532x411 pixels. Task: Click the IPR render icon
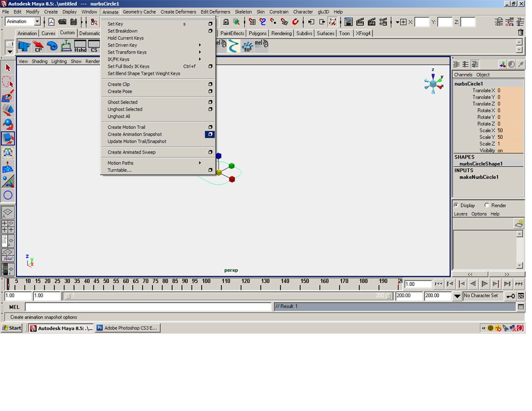point(371,22)
